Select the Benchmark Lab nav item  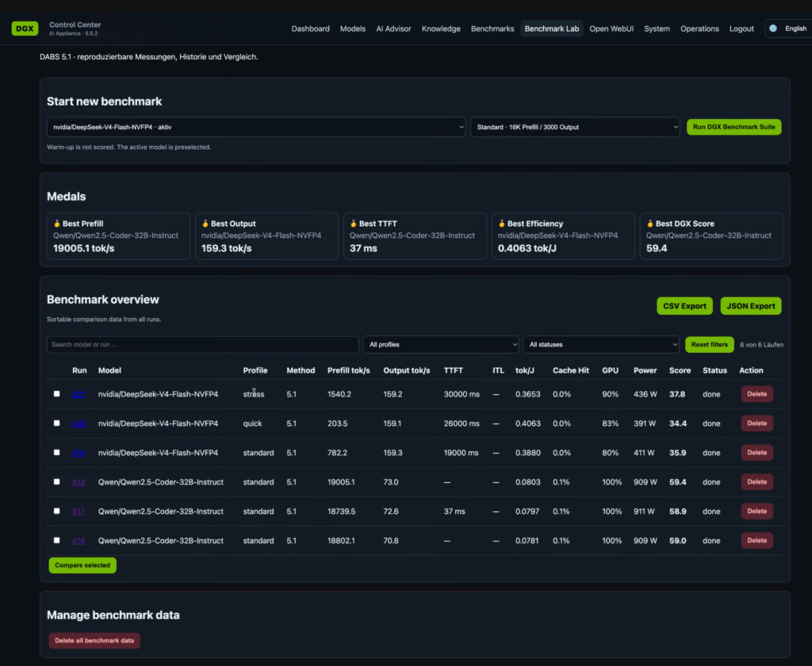552,29
